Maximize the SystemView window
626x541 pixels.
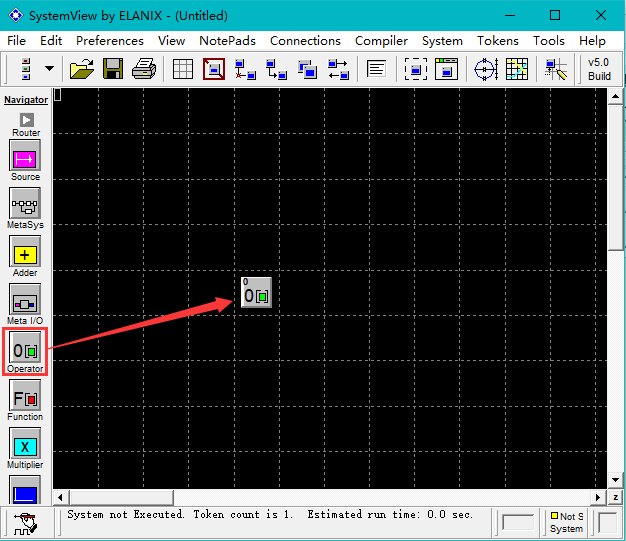[555, 16]
